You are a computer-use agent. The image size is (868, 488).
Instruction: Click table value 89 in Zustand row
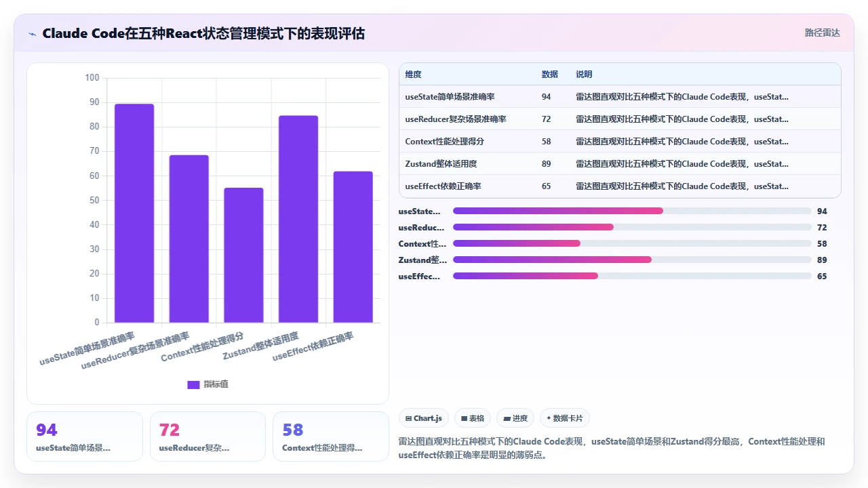[x=547, y=164]
